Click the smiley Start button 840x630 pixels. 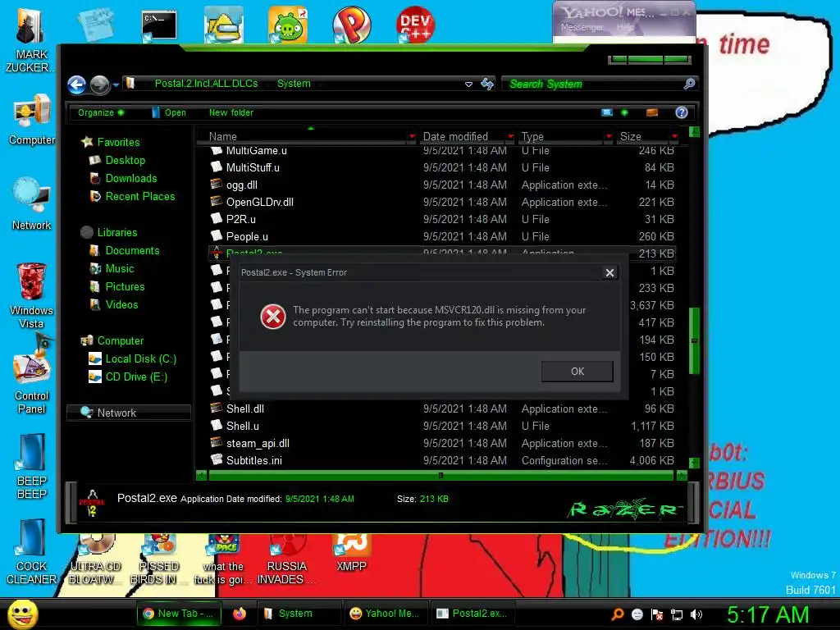(x=22, y=614)
